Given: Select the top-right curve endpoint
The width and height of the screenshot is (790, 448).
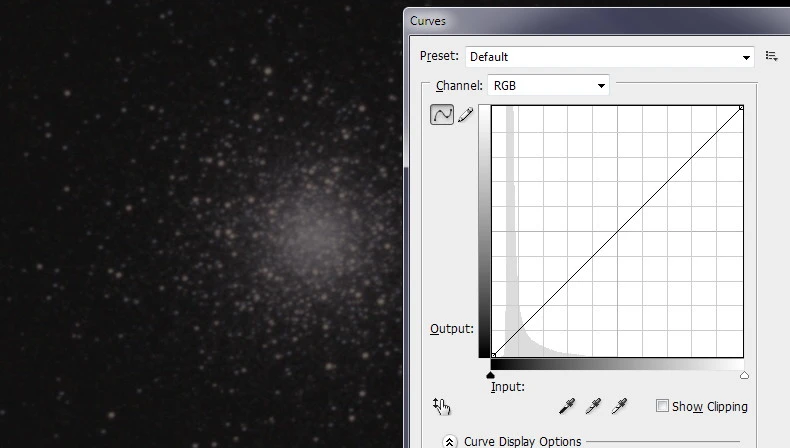Looking at the screenshot, I should (x=741, y=108).
